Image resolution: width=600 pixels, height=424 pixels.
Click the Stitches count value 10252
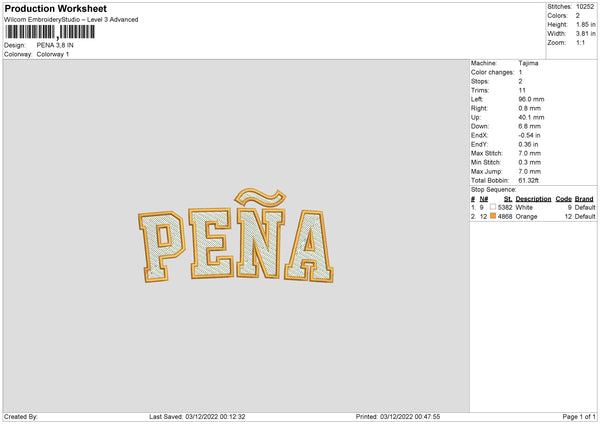pyautogui.click(x=585, y=7)
